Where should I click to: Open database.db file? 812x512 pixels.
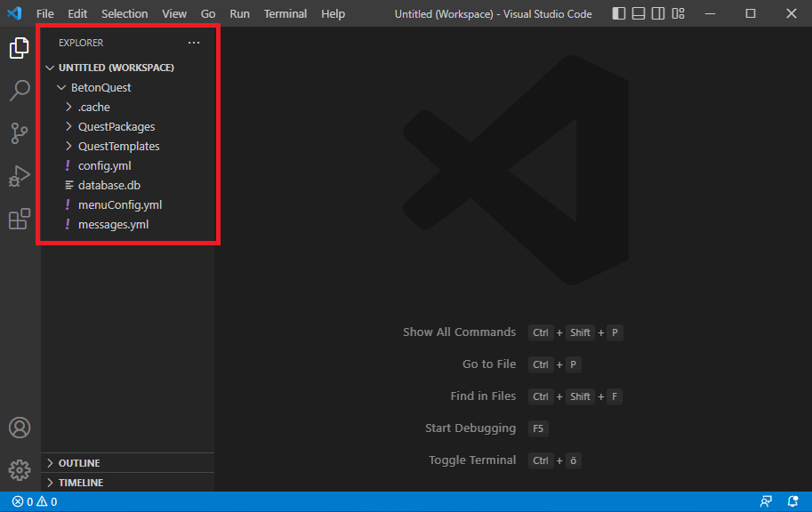click(127, 186)
